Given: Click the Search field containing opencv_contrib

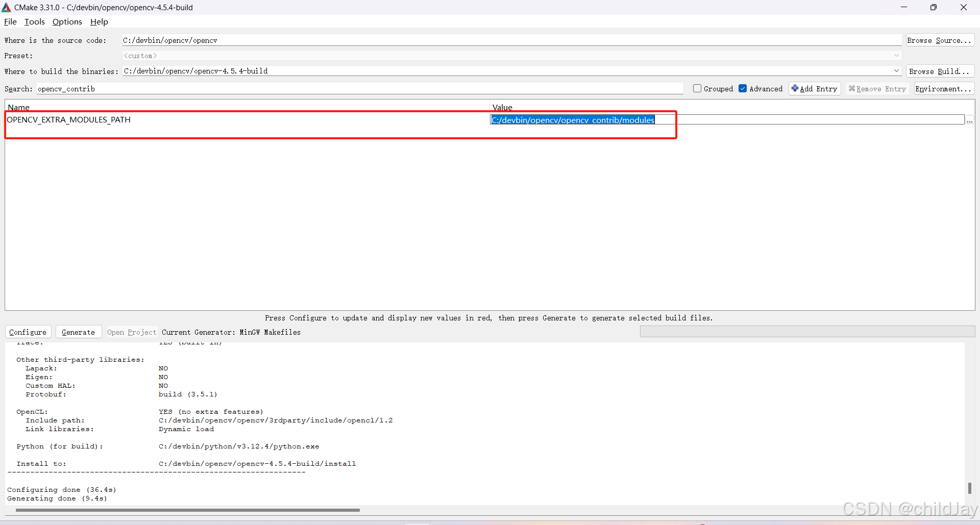Looking at the screenshot, I should tap(360, 89).
